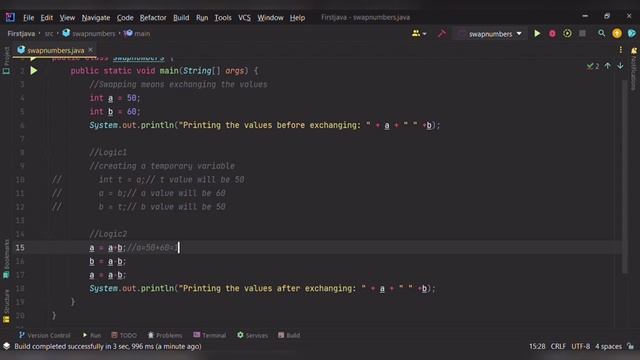Click Firstjava in the breadcrumb
640x360 pixels.
21,33
